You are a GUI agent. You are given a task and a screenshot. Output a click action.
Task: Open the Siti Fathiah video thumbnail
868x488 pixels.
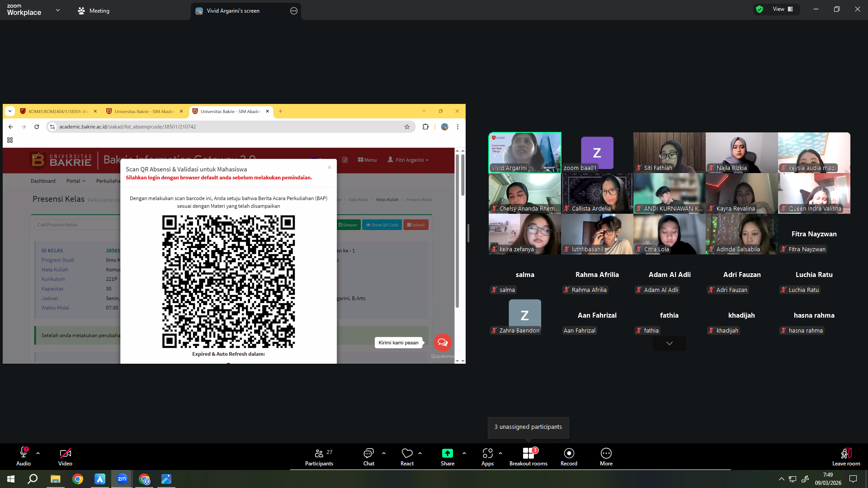669,152
